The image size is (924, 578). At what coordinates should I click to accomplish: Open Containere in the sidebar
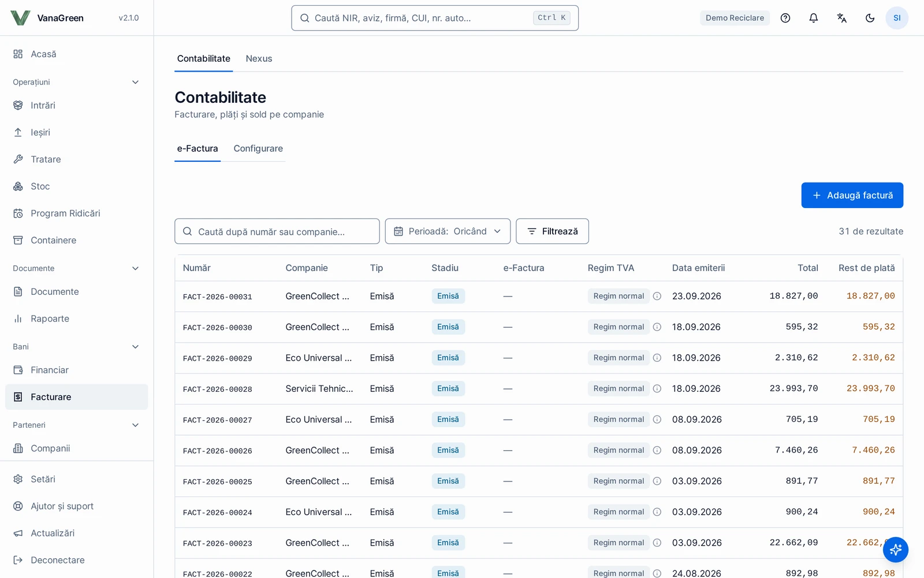[x=76, y=240]
